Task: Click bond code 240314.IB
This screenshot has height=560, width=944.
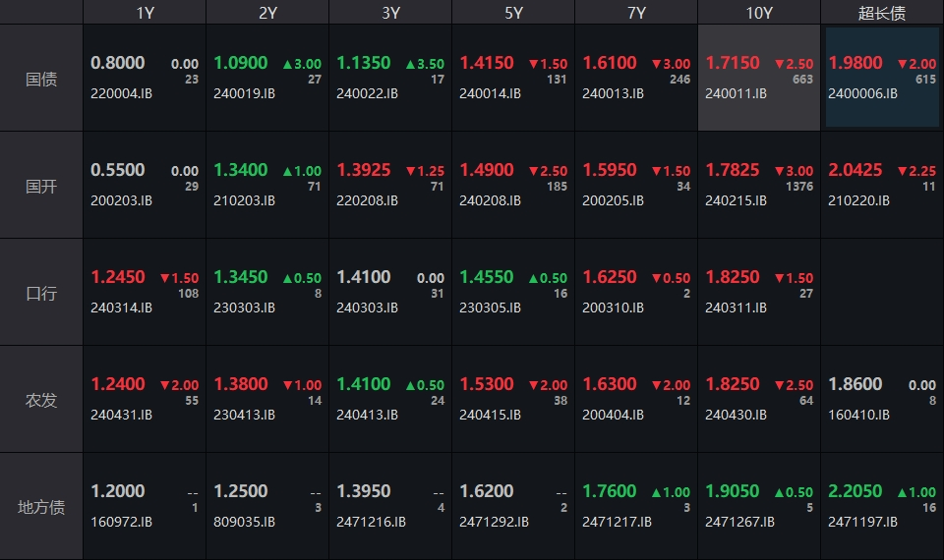Action: click(x=122, y=308)
